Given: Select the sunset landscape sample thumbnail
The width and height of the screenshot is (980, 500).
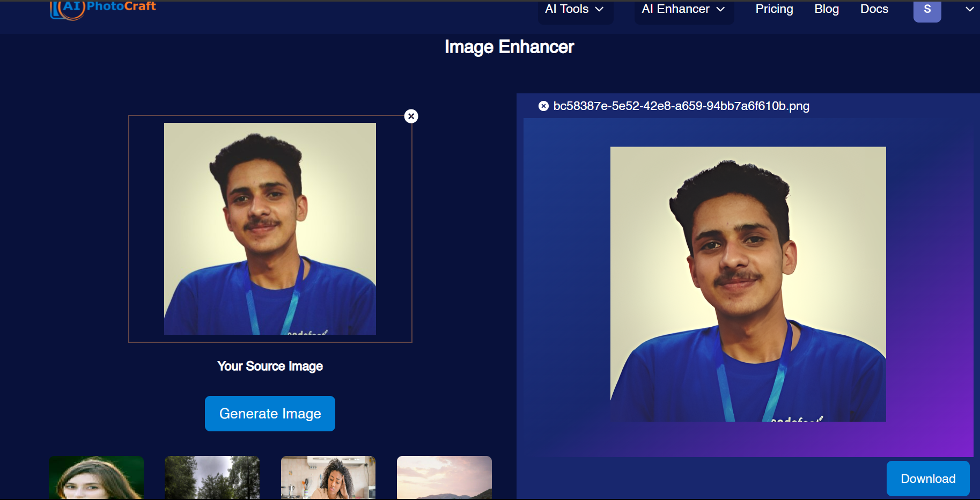Looking at the screenshot, I should point(444,477).
